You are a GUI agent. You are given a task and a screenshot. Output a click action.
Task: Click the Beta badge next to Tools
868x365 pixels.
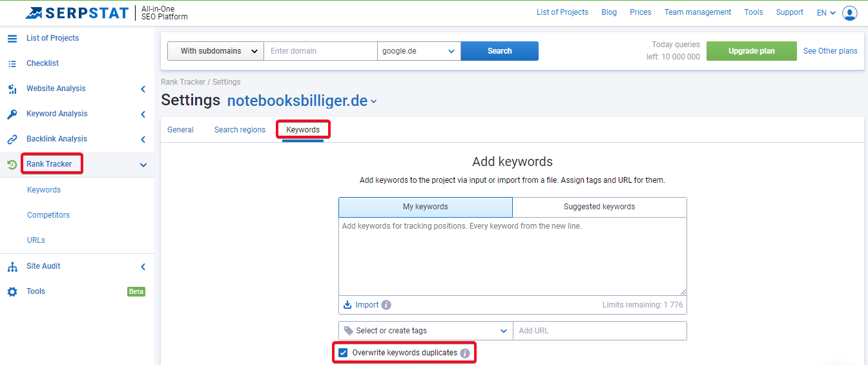(136, 291)
